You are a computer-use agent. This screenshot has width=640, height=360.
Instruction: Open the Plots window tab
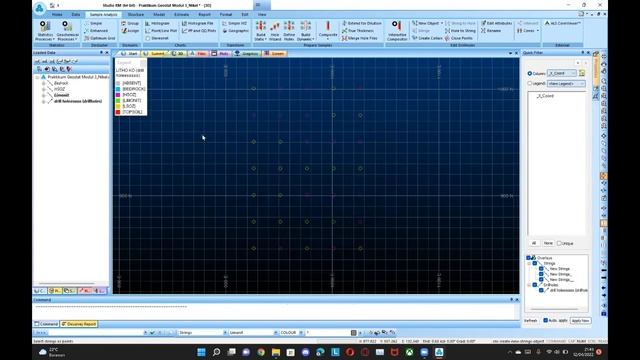point(220,53)
